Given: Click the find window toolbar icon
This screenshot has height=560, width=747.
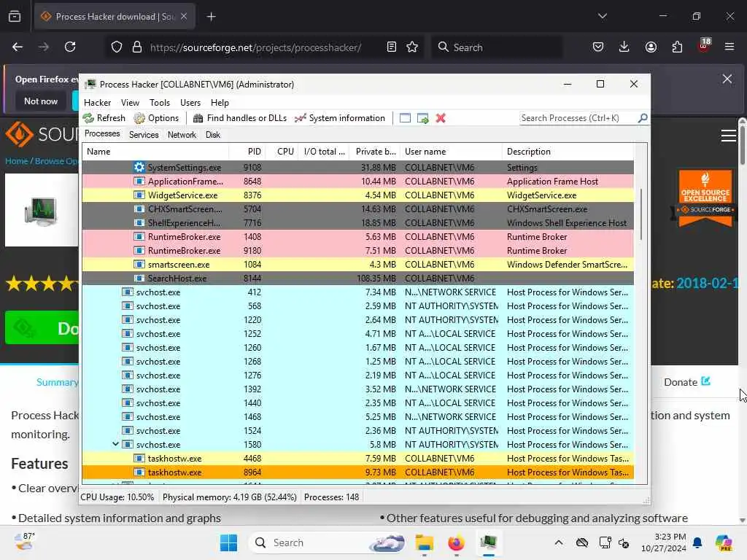Looking at the screenshot, I should [x=405, y=118].
